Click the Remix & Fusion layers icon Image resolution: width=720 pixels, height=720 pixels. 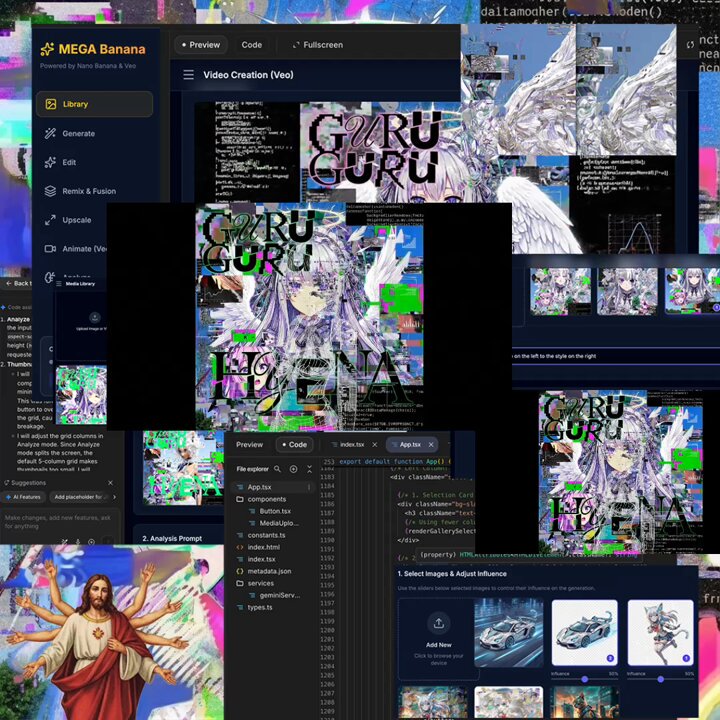pos(51,191)
